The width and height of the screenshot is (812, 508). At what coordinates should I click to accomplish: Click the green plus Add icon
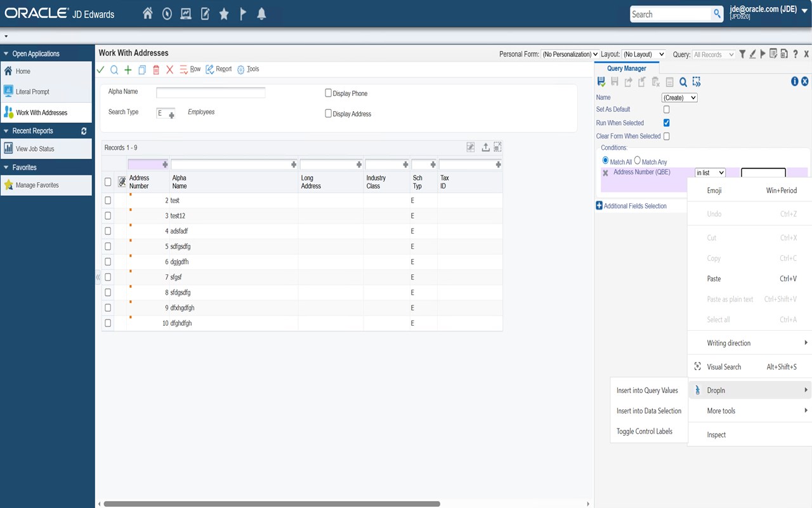128,70
